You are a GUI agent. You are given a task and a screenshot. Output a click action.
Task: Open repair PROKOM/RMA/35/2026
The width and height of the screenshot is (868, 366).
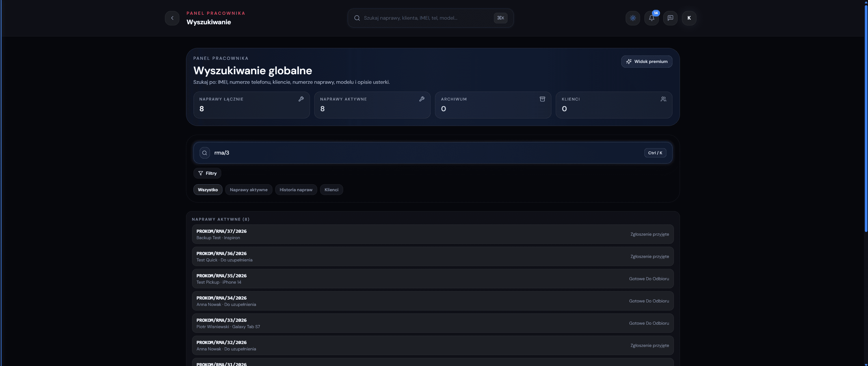[433, 279]
